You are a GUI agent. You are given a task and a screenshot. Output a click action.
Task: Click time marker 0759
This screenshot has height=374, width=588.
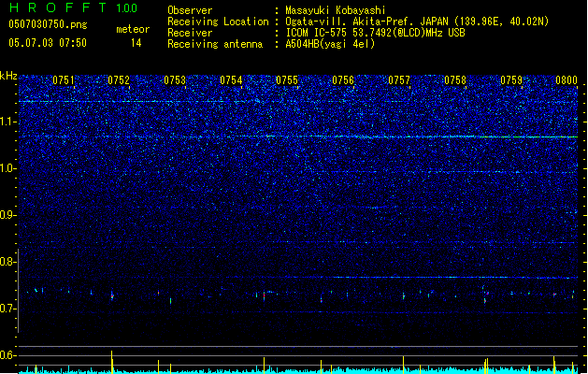click(511, 79)
